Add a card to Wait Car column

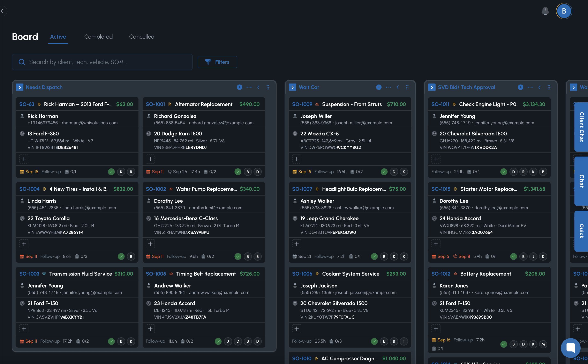pos(379,87)
